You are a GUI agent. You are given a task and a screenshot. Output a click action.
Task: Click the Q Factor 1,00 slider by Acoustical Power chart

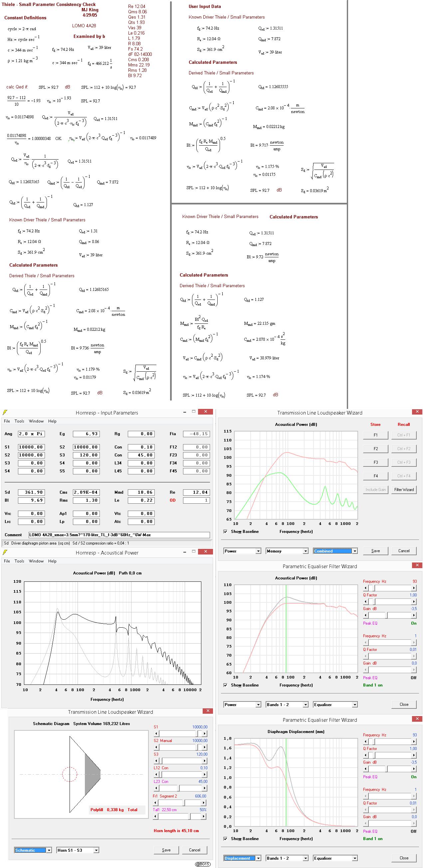tap(390, 601)
